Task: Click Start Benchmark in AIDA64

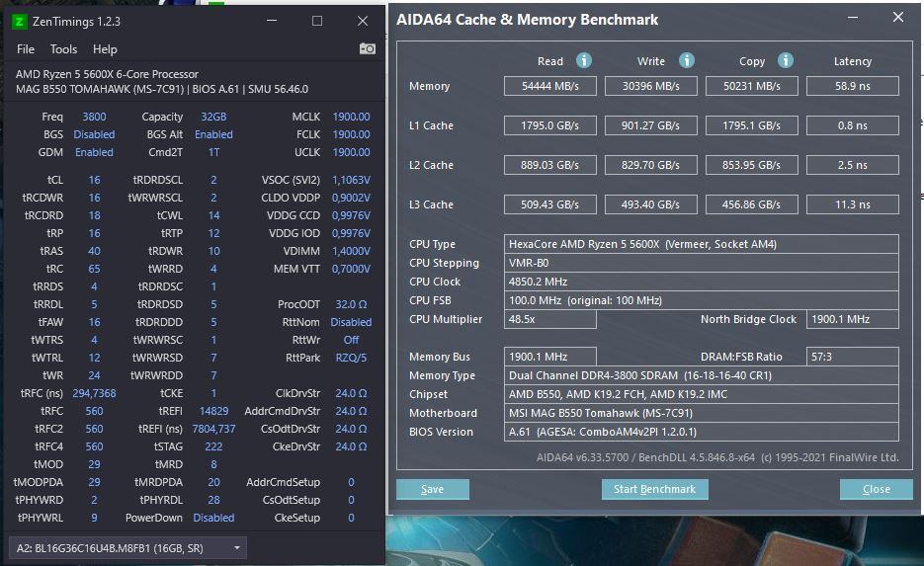Action: tap(654, 489)
